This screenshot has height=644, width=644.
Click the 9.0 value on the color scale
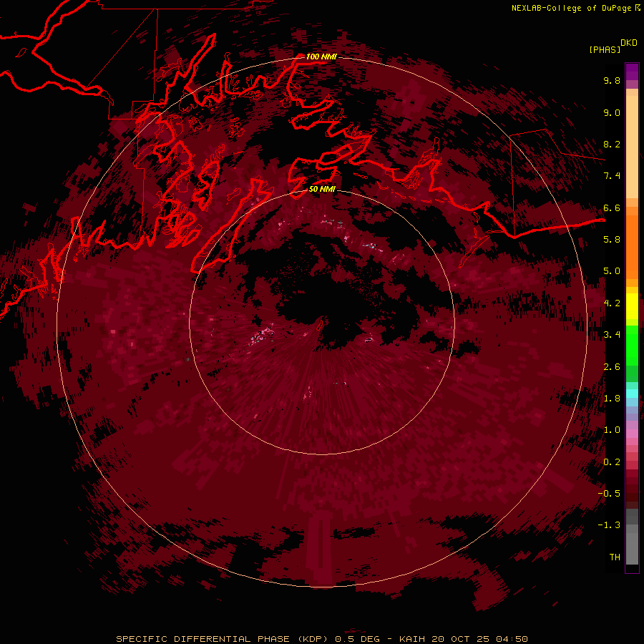(x=612, y=112)
